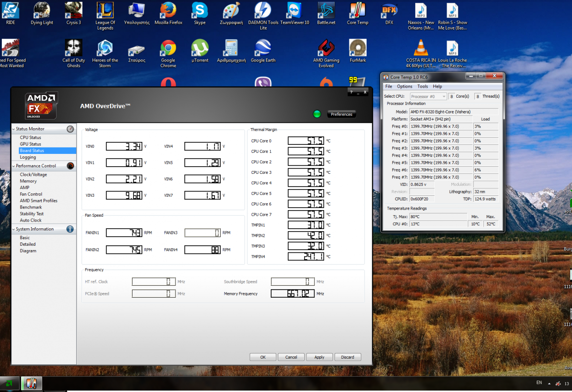Viewport: 572px width, 392px height.
Task: Launch Call of Duty Ghosts shortcut
Action: click(x=73, y=54)
